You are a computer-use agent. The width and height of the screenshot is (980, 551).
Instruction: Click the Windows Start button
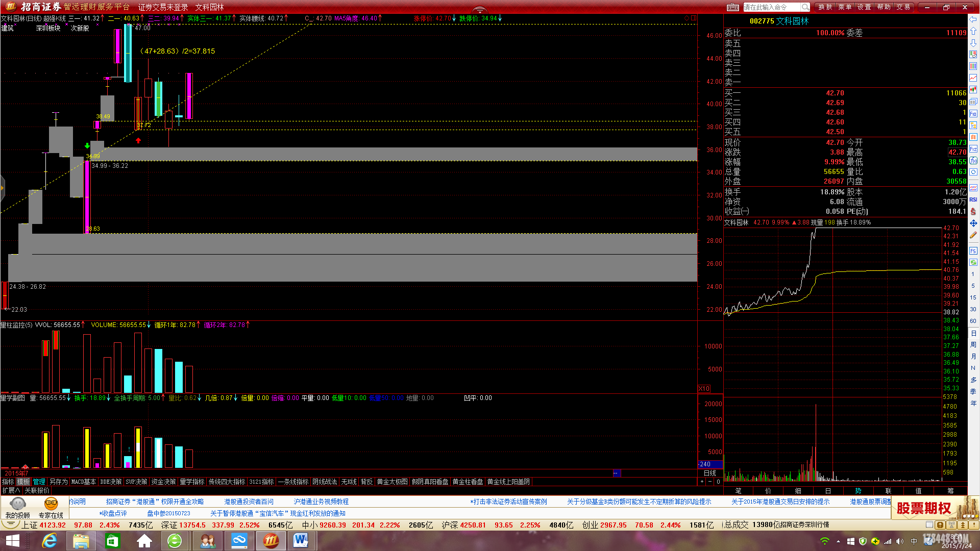coord(12,541)
